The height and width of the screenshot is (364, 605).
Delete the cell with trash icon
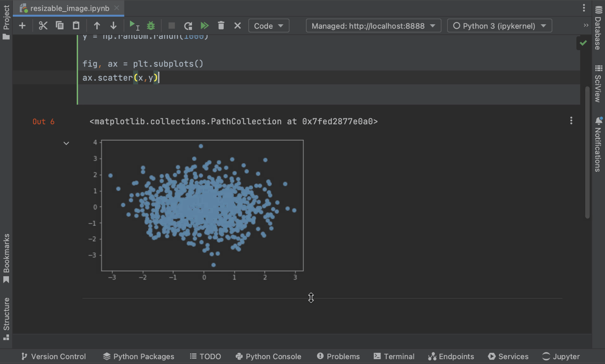click(x=221, y=26)
